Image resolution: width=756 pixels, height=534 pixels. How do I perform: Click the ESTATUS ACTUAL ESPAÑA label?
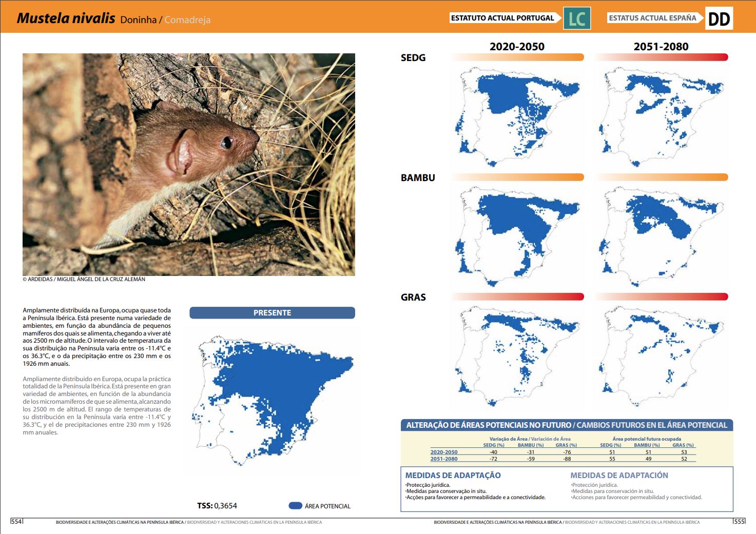[652, 18]
